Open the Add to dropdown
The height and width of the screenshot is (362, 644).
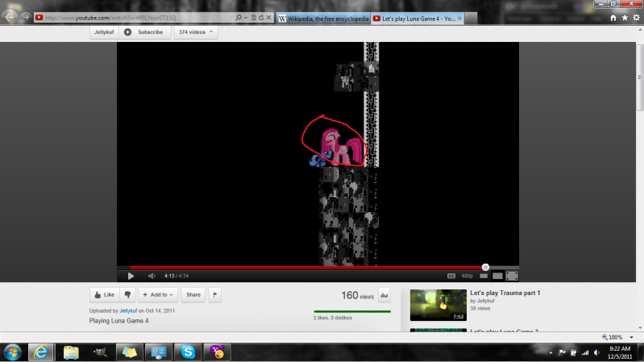[158, 295]
